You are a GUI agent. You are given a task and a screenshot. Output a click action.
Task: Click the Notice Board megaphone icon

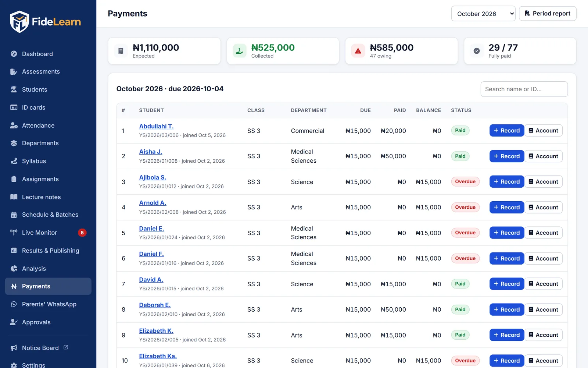point(14,348)
